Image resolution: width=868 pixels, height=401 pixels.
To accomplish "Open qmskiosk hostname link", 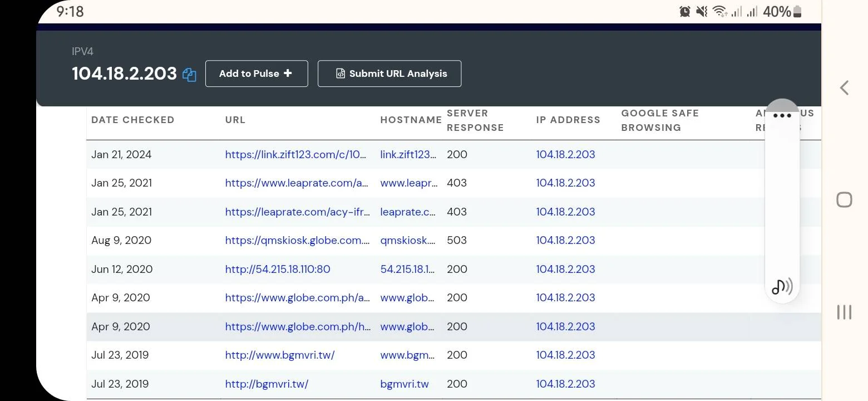I will [x=407, y=240].
